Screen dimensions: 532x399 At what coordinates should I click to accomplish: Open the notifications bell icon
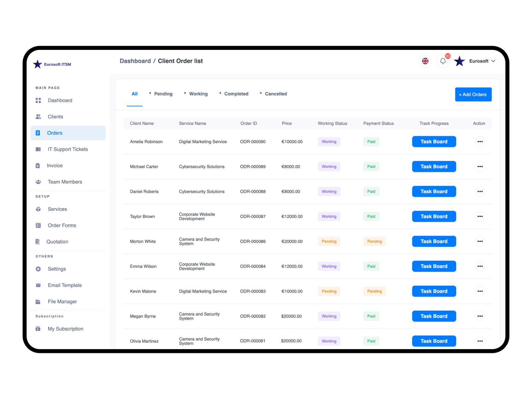[443, 61]
